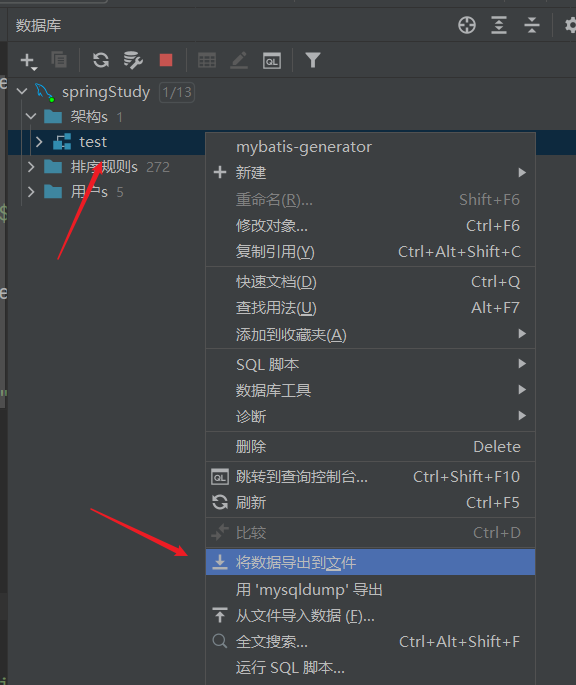The width and height of the screenshot is (576, 685).
Task: Click the edit source pencil icon
Action: (x=239, y=60)
